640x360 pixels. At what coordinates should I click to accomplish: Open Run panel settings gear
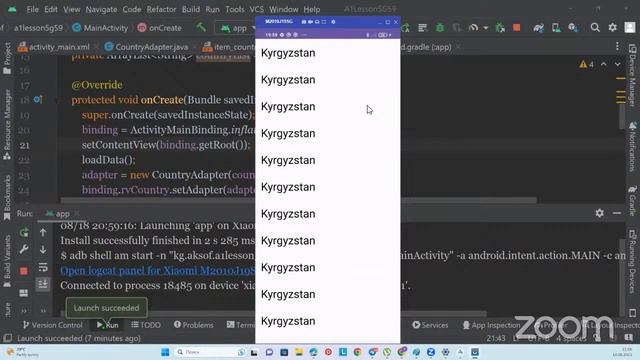(x=599, y=213)
